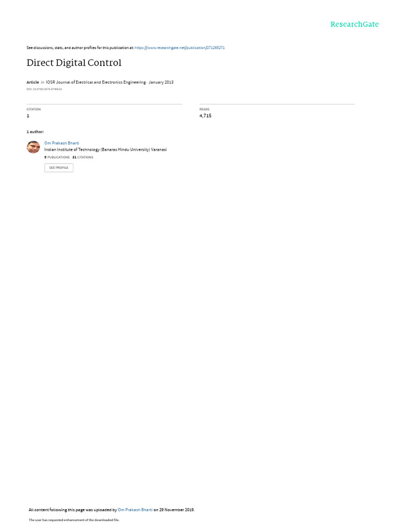399x532 pixels.
Task: Click the author profile photo
Action: pos(33,147)
